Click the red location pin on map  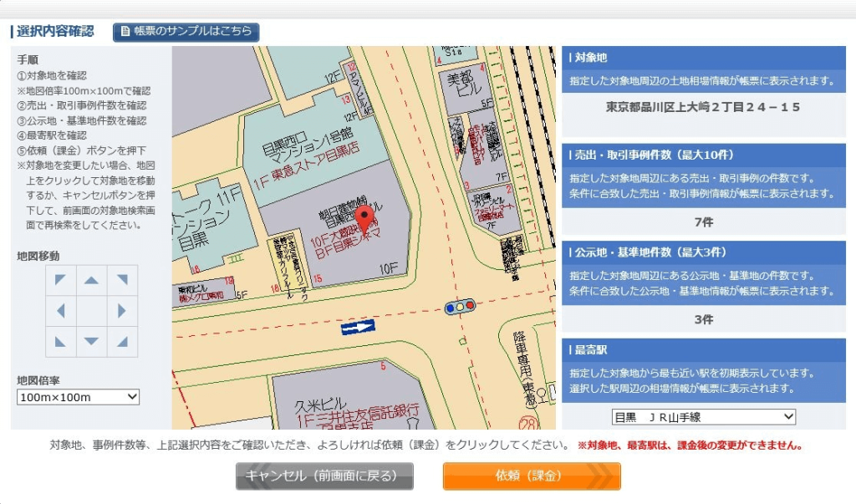tap(364, 221)
